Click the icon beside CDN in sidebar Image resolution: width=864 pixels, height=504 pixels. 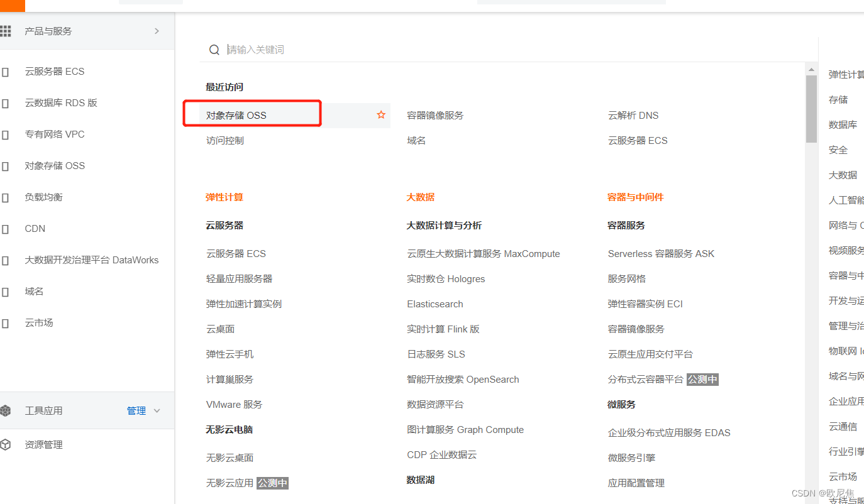(6, 229)
